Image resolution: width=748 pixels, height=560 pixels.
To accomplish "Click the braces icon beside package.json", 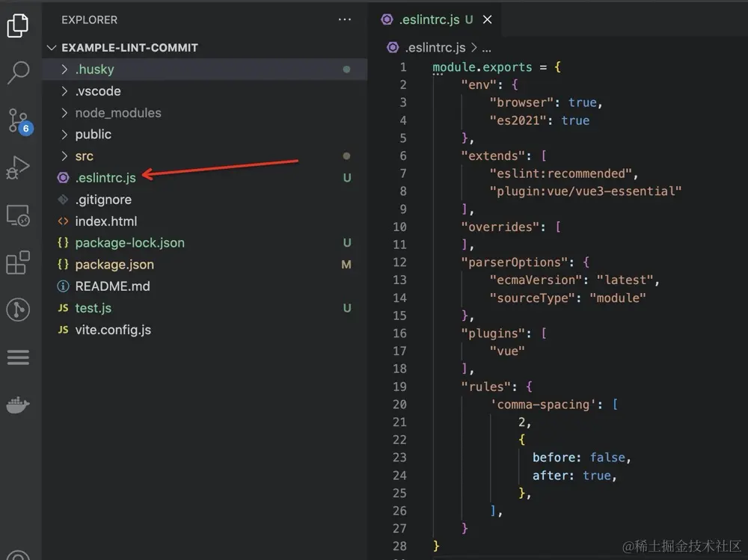I will [63, 264].
